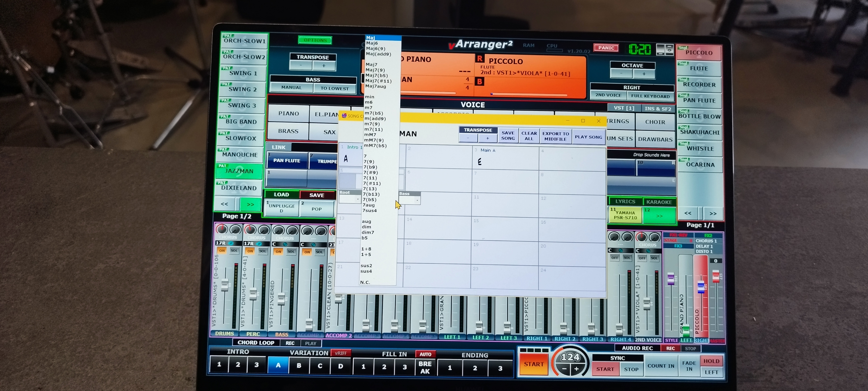The image size is (868, 391).
Task: Click the C pan indicator on the BASS channel
Action: click(285, 244)
